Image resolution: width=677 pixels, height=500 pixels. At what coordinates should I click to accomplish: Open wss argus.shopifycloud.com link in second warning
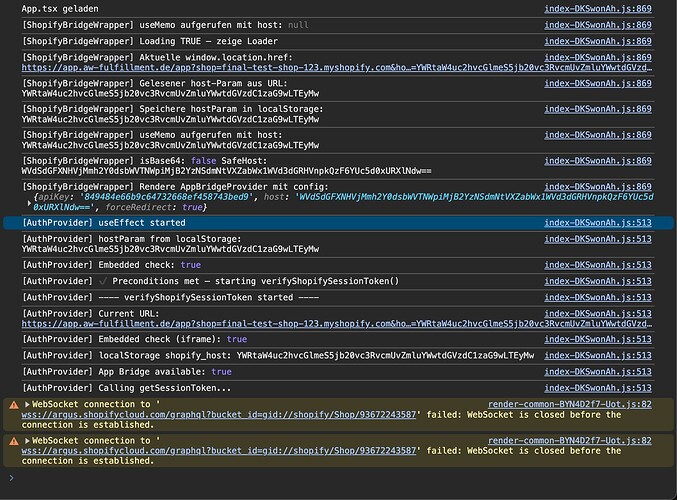(218, 451)
